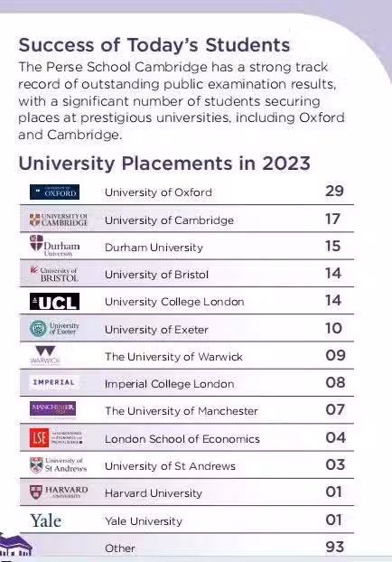The image size is (392, 562).
Task: Click the number 29 beside Oxford
Action: (335, 191)
